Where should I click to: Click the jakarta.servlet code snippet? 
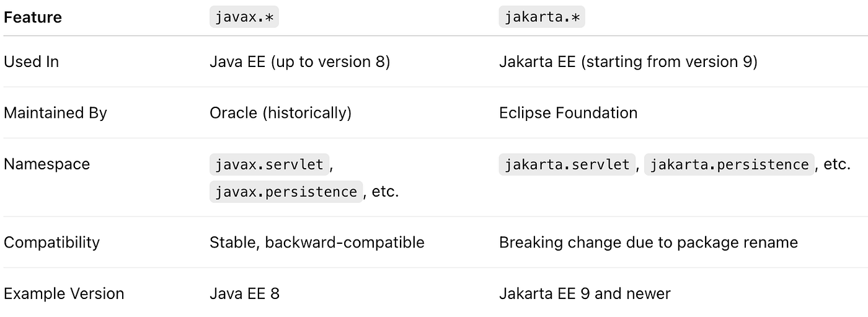pyautogui.click(x=567, y=164)
